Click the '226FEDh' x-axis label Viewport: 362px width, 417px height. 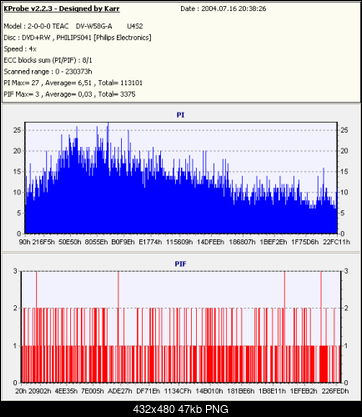(x=335, y=391)
